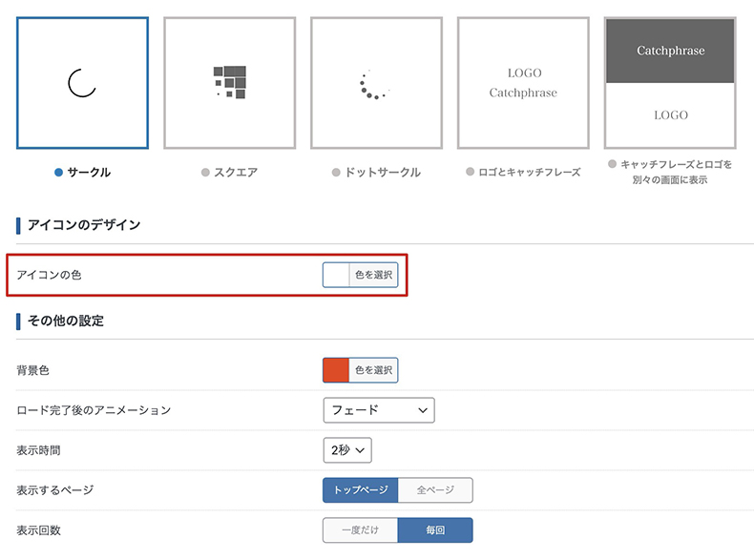The width and height of the screenshot is (754, 560).
Task: Select the ロゴとキャッチフレーズ radio button
Action: tap(471, 172)
